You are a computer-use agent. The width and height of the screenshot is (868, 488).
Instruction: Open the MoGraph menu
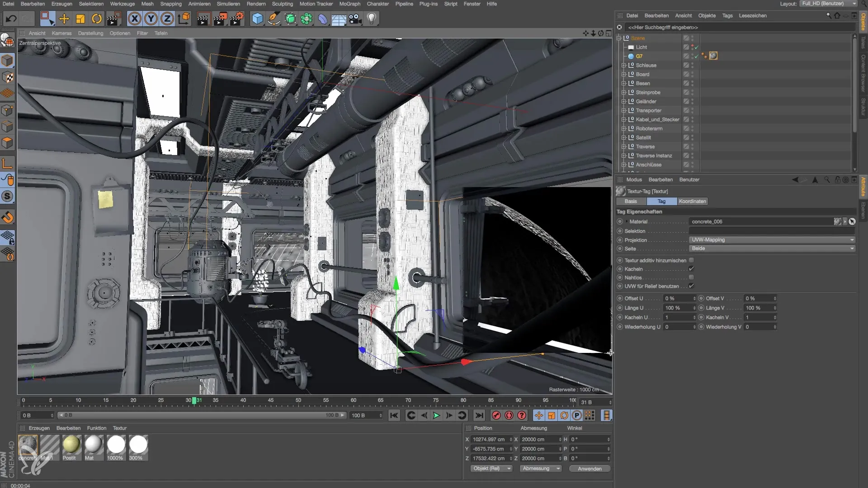point(349,4)
